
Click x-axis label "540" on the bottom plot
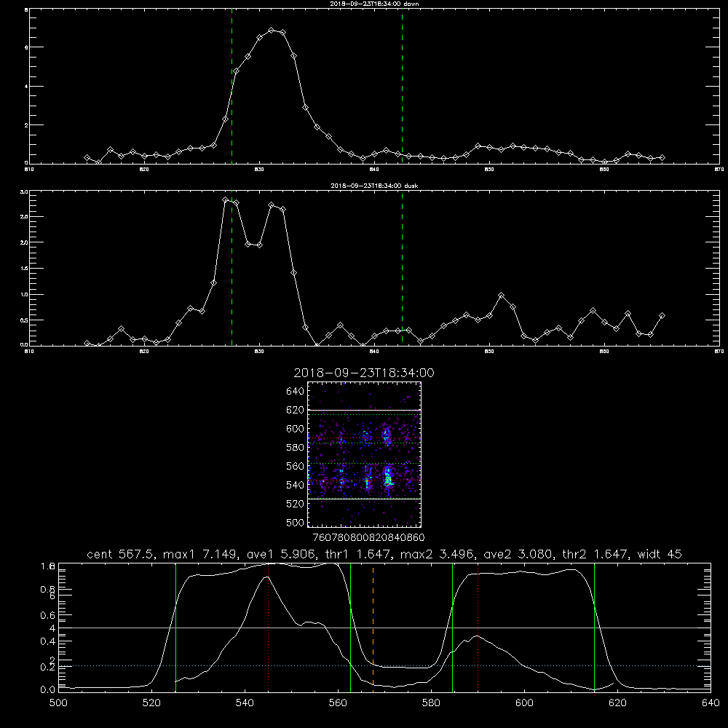click(245, 703)
